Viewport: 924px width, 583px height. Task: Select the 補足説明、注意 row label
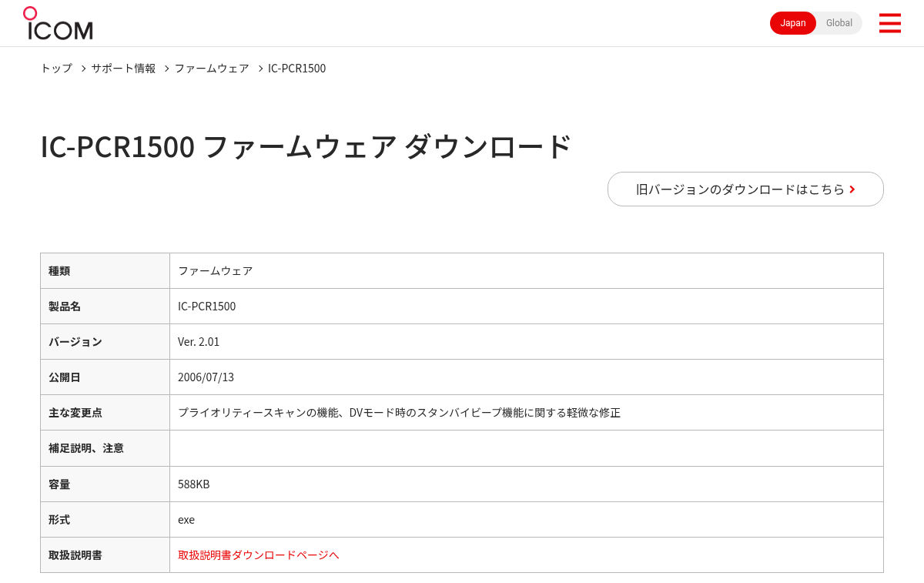click(x=86, y=448)
